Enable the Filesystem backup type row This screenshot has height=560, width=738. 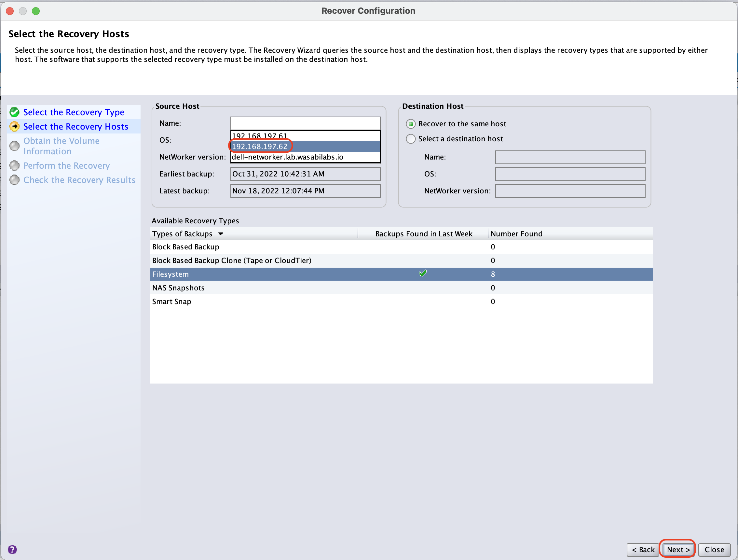coord(402,274)
